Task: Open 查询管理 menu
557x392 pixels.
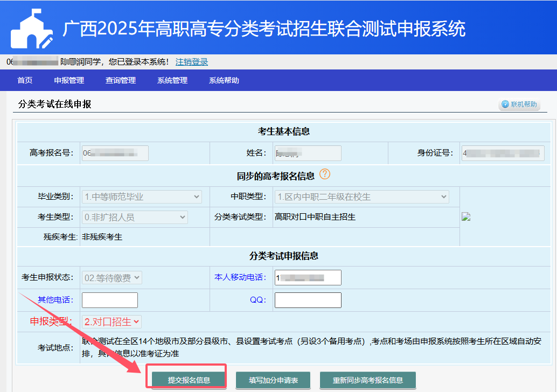Action: point(121,81)
